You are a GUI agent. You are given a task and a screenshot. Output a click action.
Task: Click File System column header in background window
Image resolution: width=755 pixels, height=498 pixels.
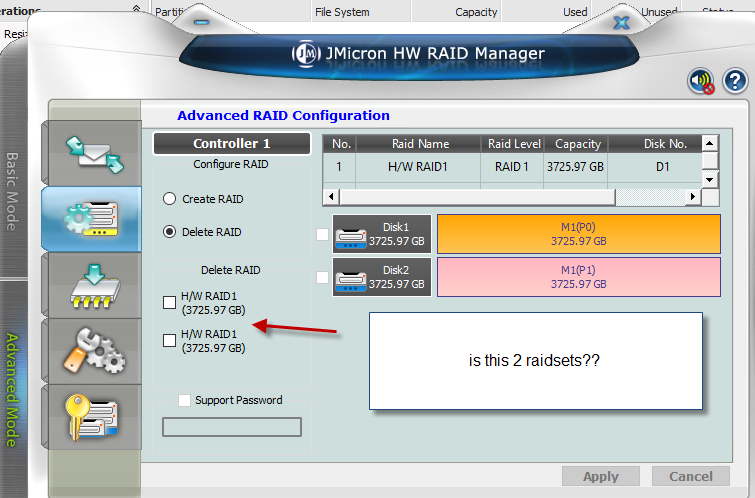361,12
